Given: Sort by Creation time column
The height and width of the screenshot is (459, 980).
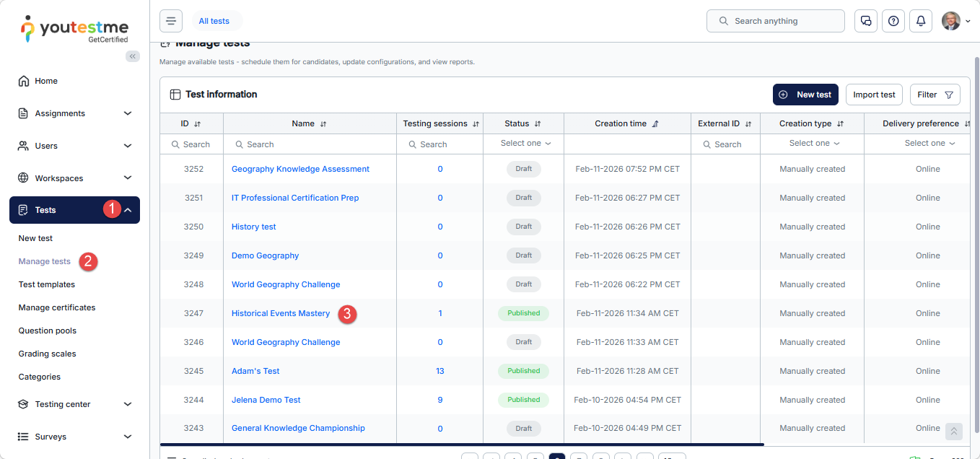Looking at the screenshot, I should pos(655,124).
